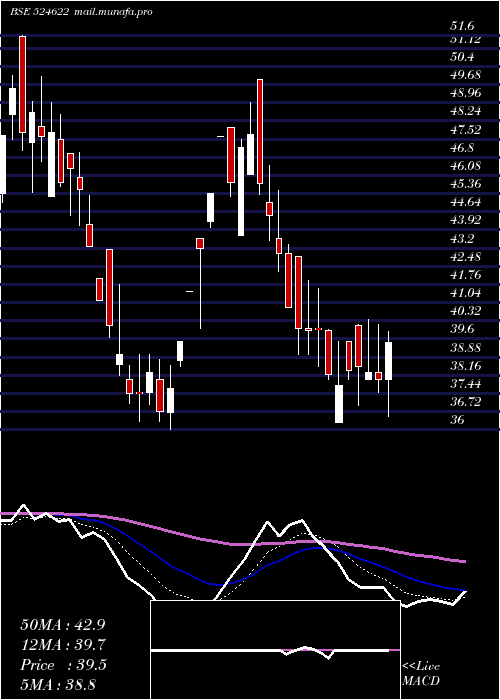Click the 44.64 price axis label
500x700 pixels.
pos(465,202)
